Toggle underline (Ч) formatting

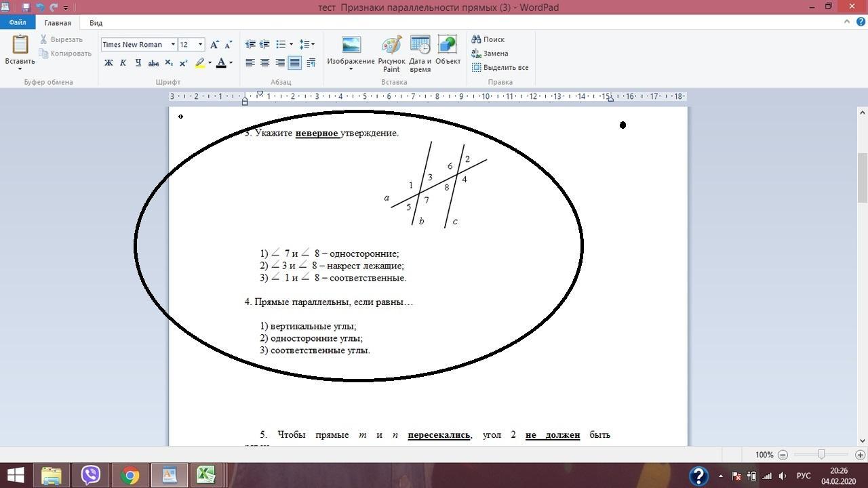click(x=138, y=63)
